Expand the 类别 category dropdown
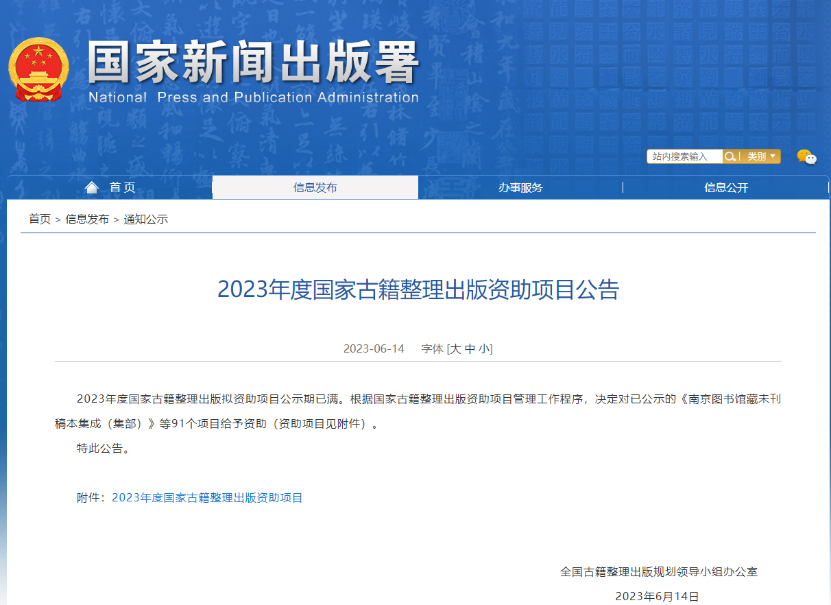This screenshot has width=831, height=605. (761, 157)
